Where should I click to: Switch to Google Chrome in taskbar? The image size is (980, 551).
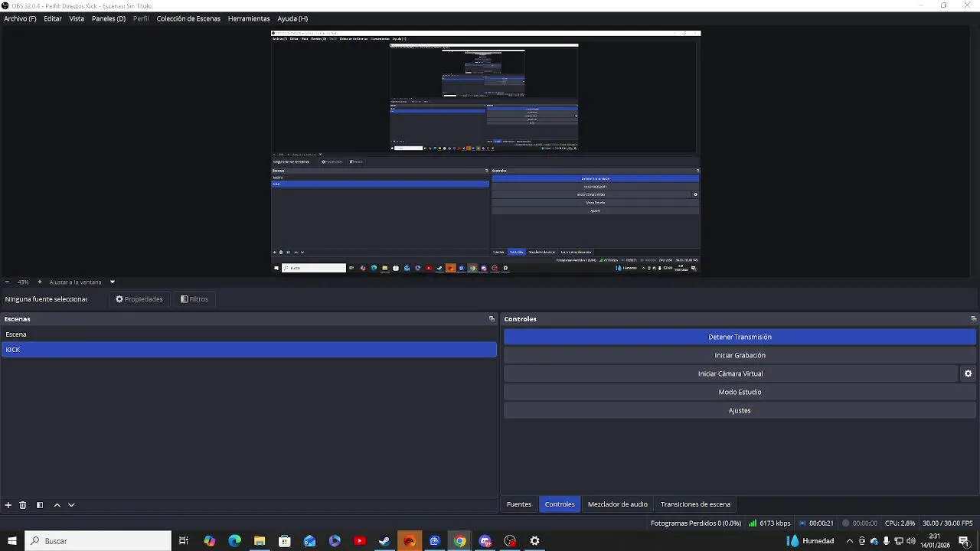(459, 541)
